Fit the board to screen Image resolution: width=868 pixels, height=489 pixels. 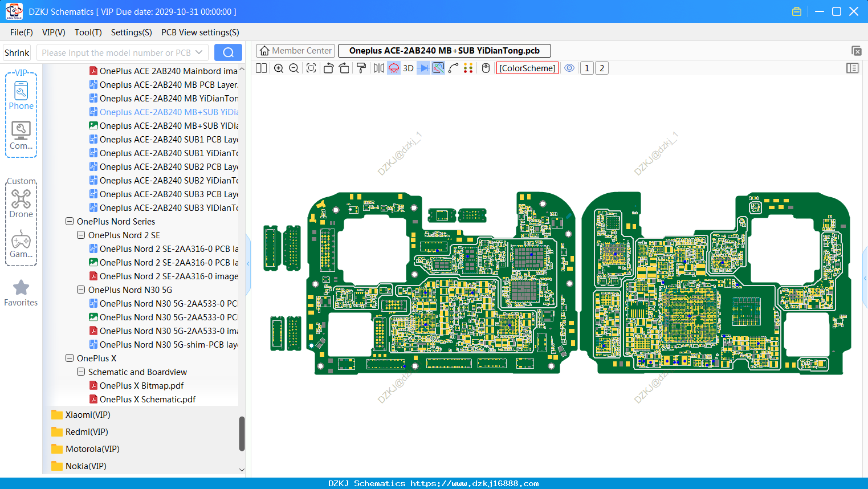pyautogui.click(x=311, y=68)
